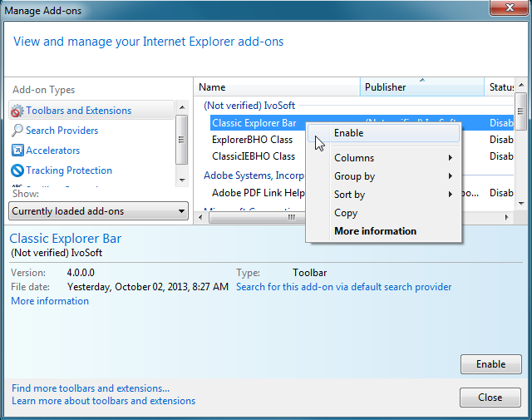Open Find more toolbars and extensions link
Screen dimensions: 532x420
91,388
